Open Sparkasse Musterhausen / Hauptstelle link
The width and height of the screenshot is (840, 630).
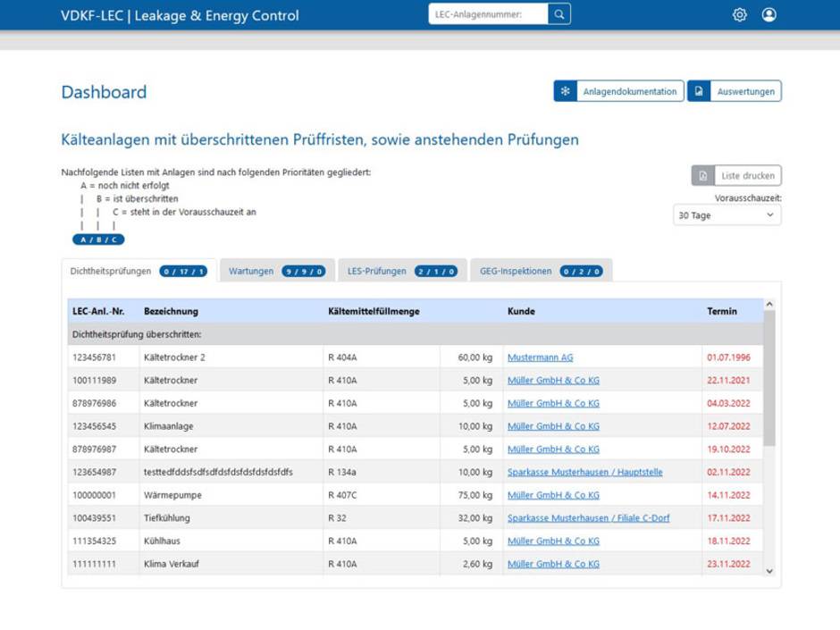584,472
